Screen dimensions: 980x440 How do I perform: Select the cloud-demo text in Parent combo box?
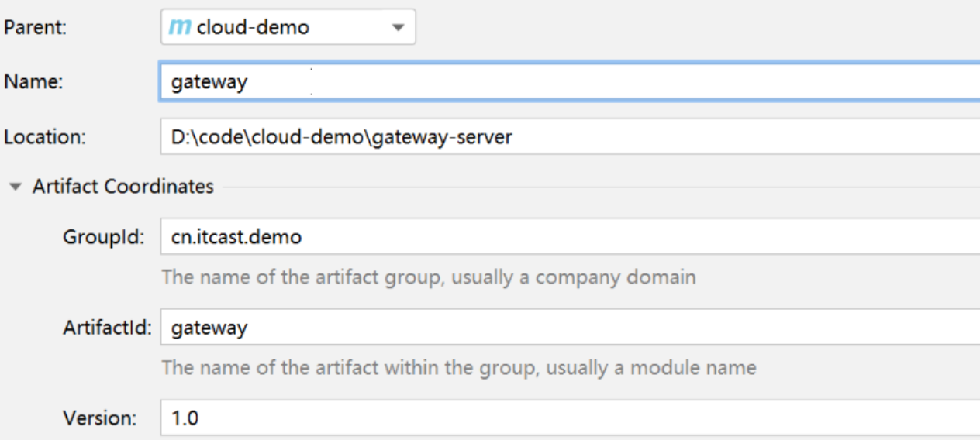pyautogui.click(x=253, y=28)
